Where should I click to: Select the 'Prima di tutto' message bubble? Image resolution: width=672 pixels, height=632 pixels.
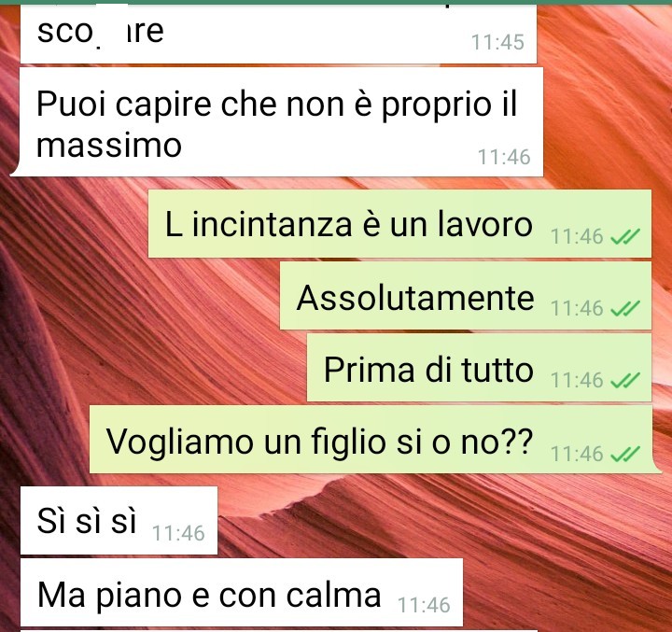click(479, 368)
